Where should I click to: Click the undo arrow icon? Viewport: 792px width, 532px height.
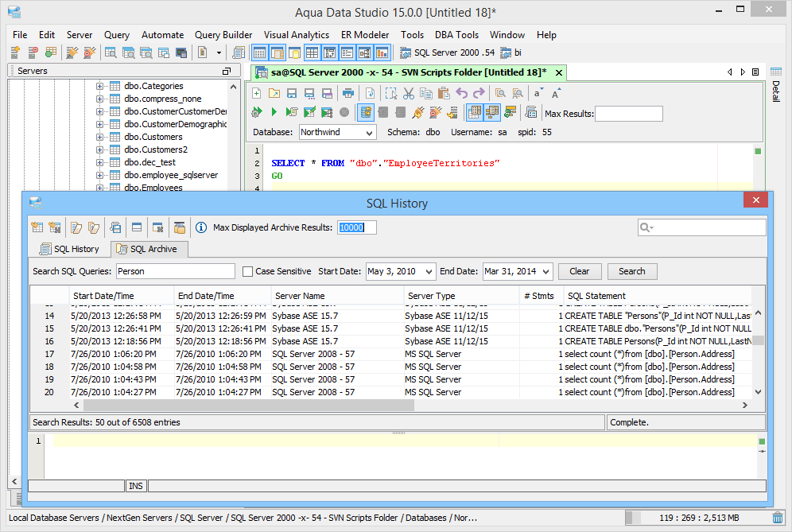[461, 93]
